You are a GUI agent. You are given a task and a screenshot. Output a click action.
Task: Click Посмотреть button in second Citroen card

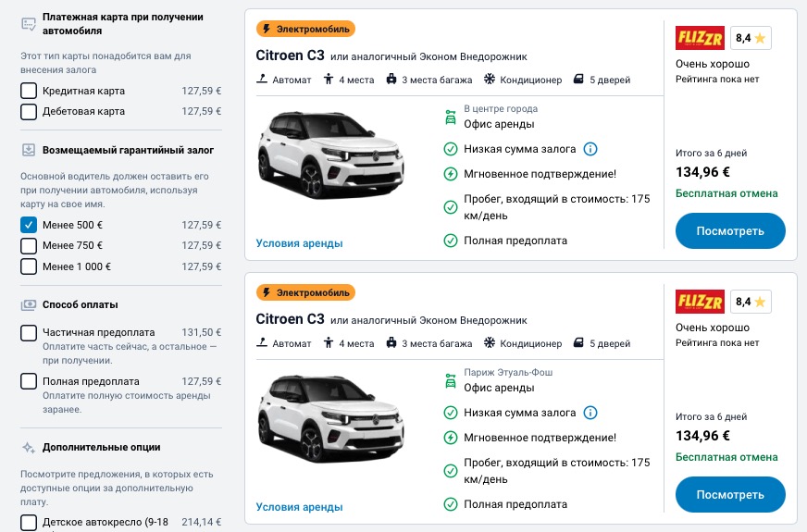pos(730,494)
